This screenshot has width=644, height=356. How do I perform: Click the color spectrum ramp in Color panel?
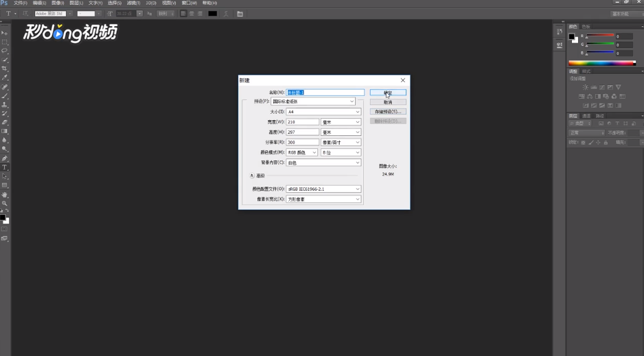click(602, 63)
